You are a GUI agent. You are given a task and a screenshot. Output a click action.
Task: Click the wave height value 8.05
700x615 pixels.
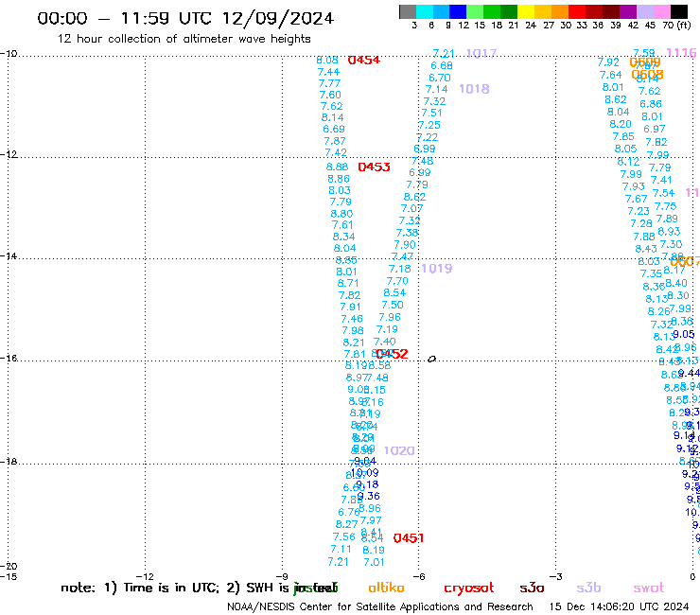tap(625, 149)
